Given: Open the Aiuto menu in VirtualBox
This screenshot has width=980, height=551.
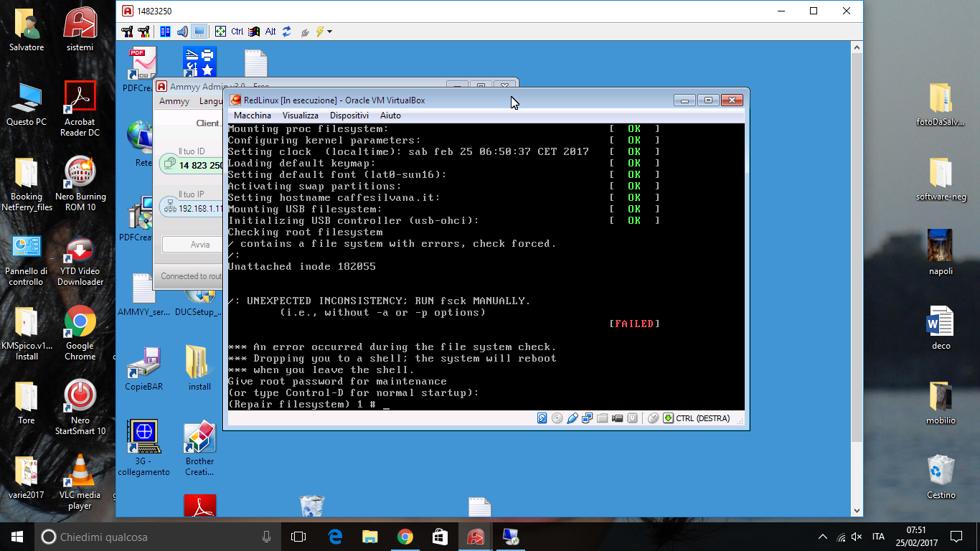Looking at the screenshot, I should tap(390, 116).
